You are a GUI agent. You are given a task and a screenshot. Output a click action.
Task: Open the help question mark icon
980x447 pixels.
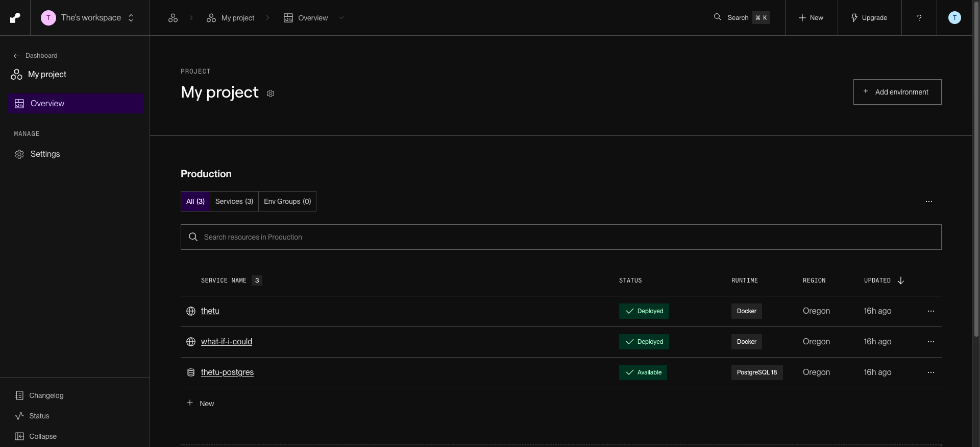tap(919, 18)
